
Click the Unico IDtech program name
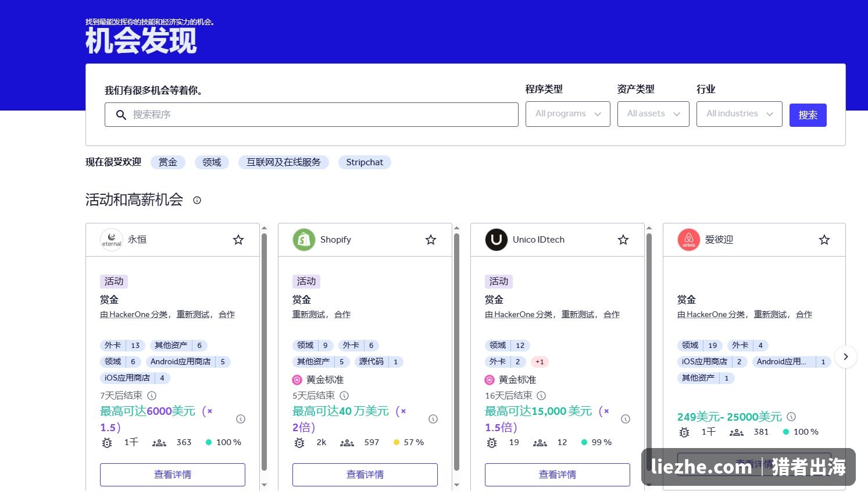point(538,240)
